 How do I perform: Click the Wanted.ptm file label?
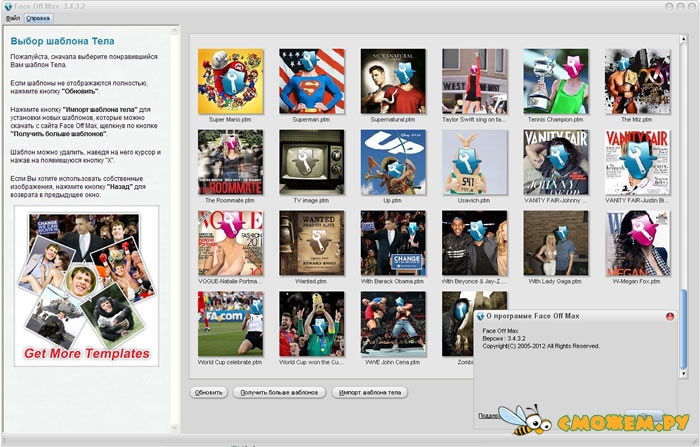tap(311, 281)
